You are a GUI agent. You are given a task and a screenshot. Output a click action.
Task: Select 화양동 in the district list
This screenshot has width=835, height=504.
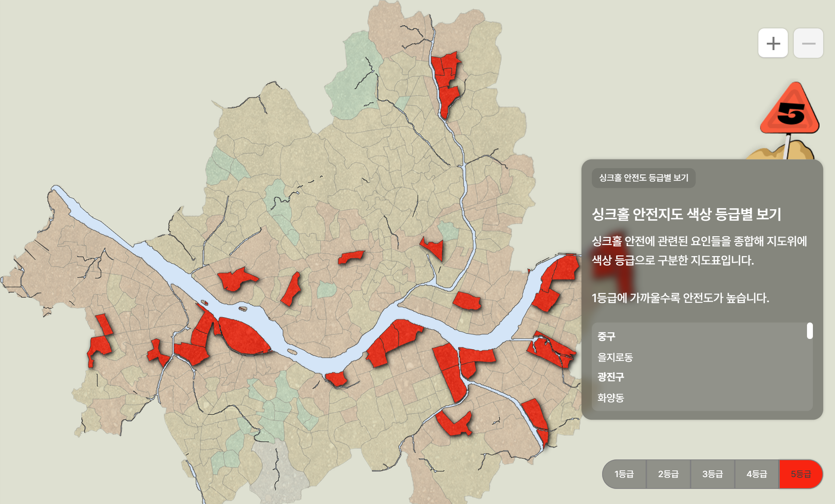click(611, 398)
